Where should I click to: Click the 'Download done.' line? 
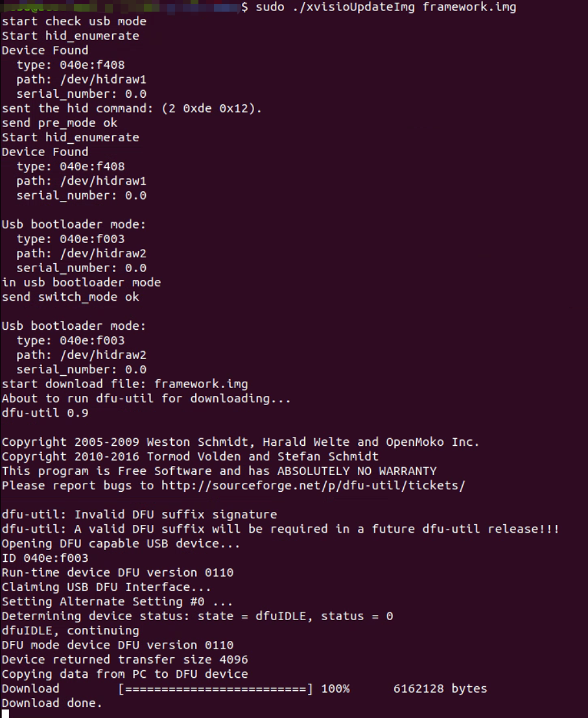pos(52,703)
